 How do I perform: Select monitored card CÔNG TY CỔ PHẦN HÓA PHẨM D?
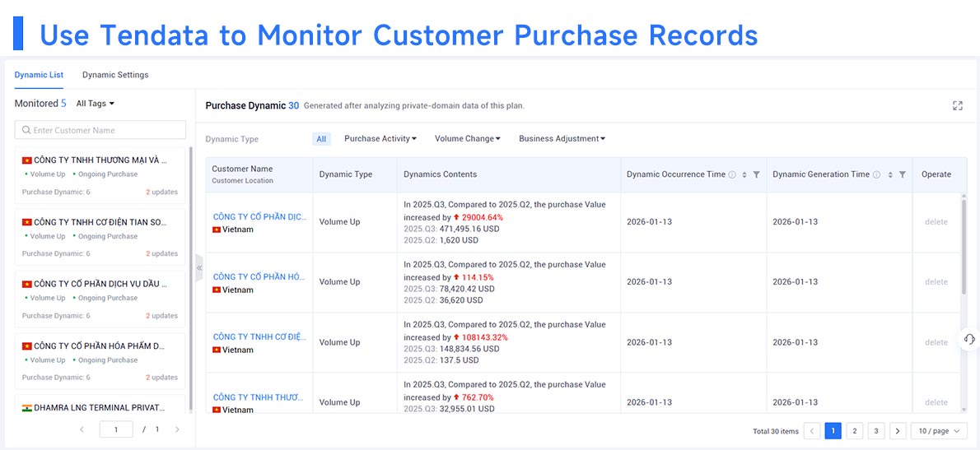pyautogui.click(x=100, y=361)
